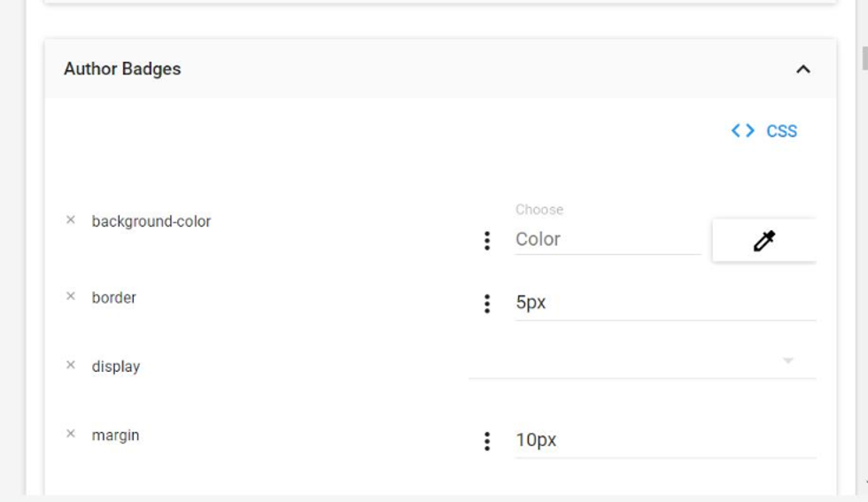Viewport: 868px width, 502px height.
Task: Remove the border property
Action: point(71,297)
